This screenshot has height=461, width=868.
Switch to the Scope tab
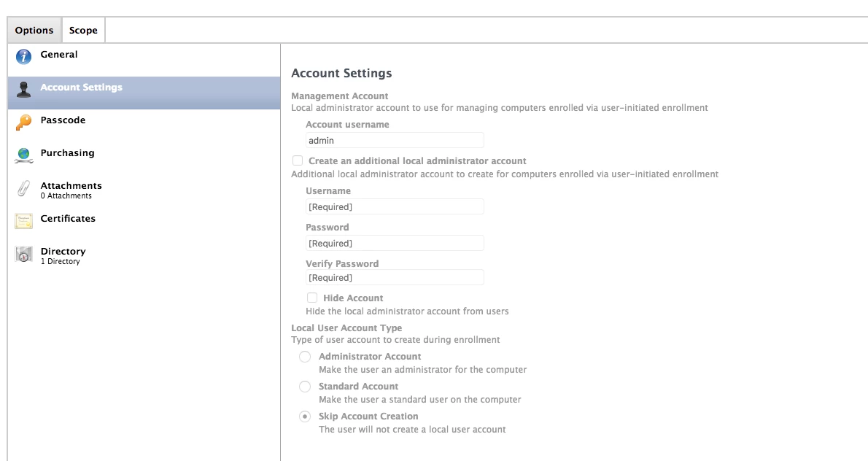pyautogui.click(x=84, y=31)
